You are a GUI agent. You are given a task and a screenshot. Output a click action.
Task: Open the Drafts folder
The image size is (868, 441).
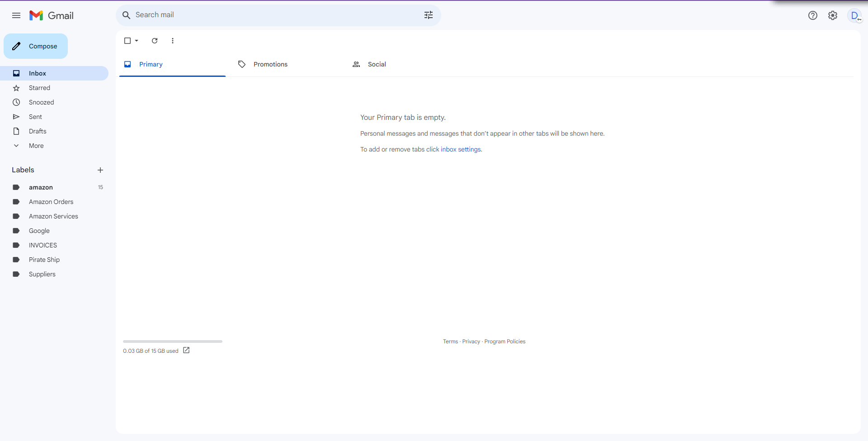click(54, 131)
